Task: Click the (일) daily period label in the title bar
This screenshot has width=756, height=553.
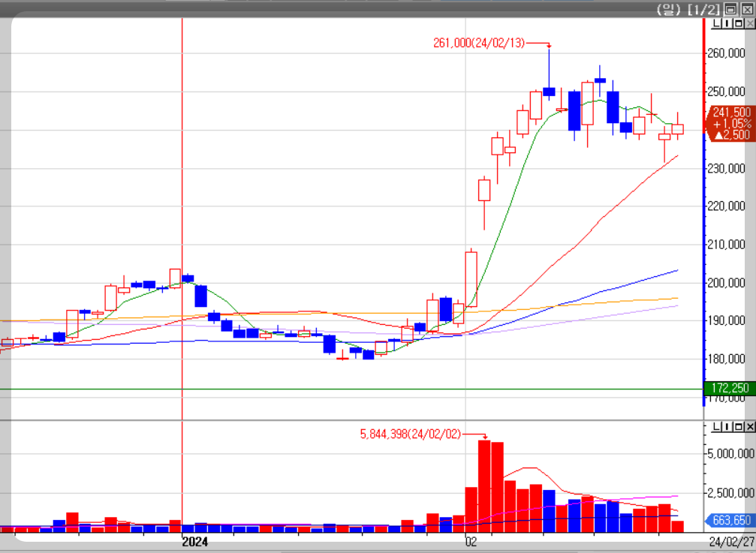Action: [668, 9]
